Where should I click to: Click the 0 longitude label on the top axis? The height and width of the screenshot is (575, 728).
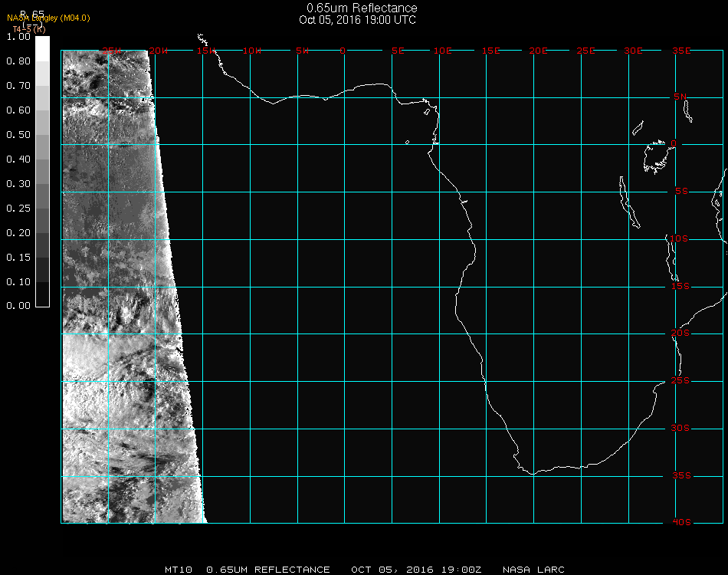tap(343, 51)
